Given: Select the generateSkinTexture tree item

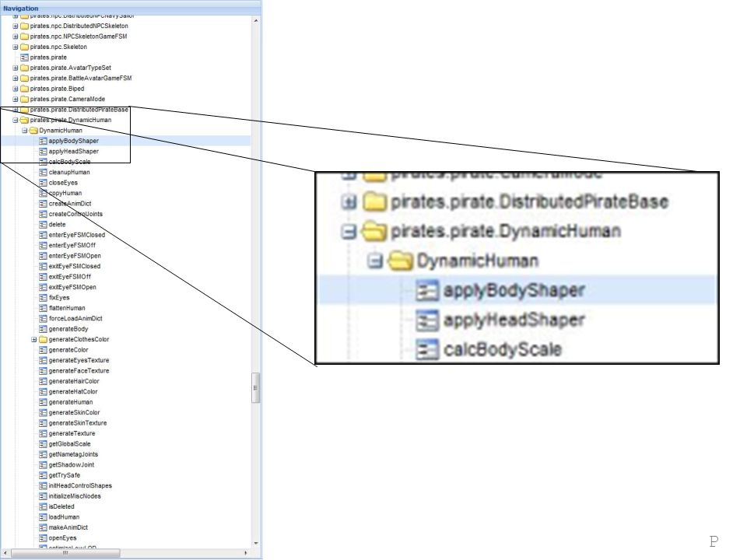Looking at the screenshot, I should click(78, 423).
